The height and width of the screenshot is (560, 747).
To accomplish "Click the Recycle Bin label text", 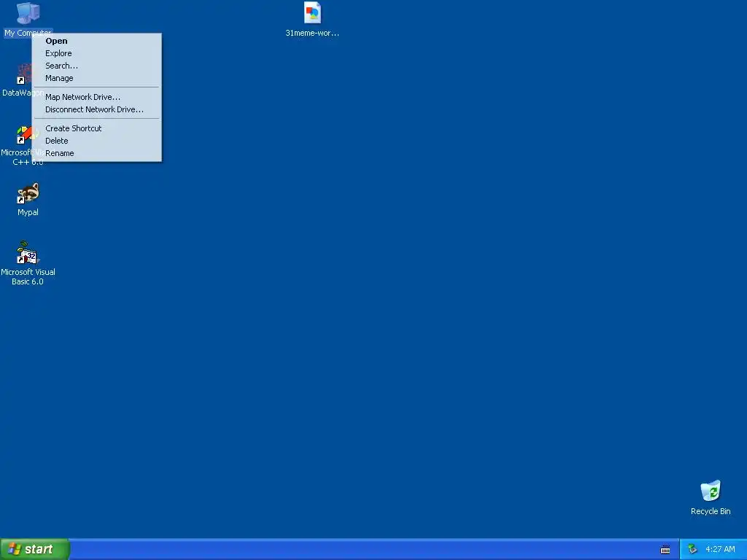I will (x=711, y=511).
